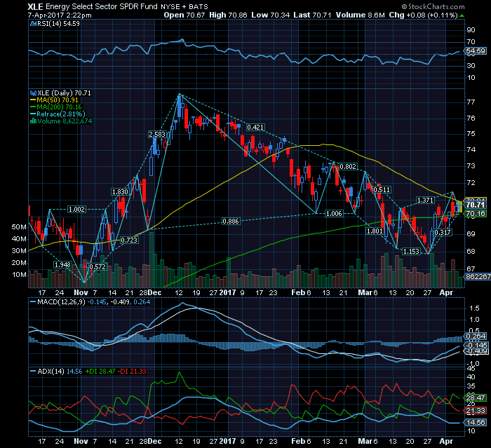
Task: Click the 14.56 tag on the ADX axis
Action: [x=476, y=423]
